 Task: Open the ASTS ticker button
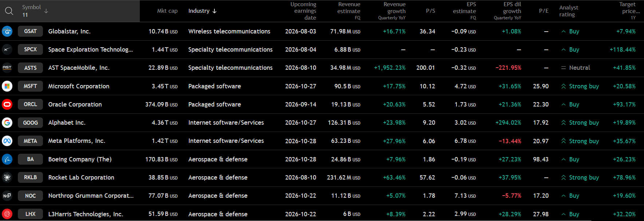[30, 68]
